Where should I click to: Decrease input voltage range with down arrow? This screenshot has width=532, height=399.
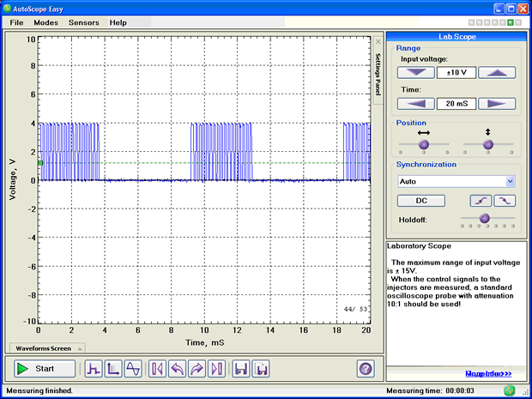(x=415, y=73)
